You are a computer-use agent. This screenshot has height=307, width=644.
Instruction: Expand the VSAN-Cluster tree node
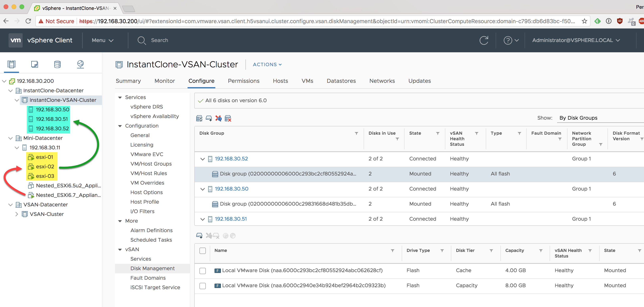[x=17, y=214]
